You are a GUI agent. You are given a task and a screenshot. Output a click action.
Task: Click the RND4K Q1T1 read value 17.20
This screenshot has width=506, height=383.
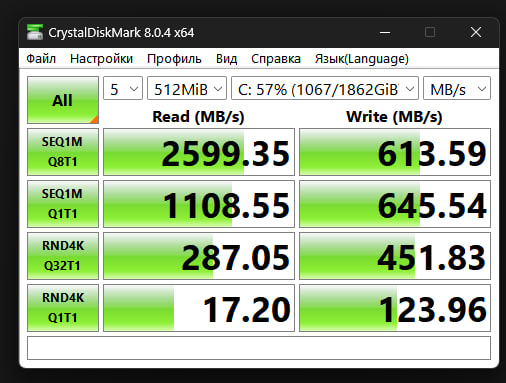point(199,308)
